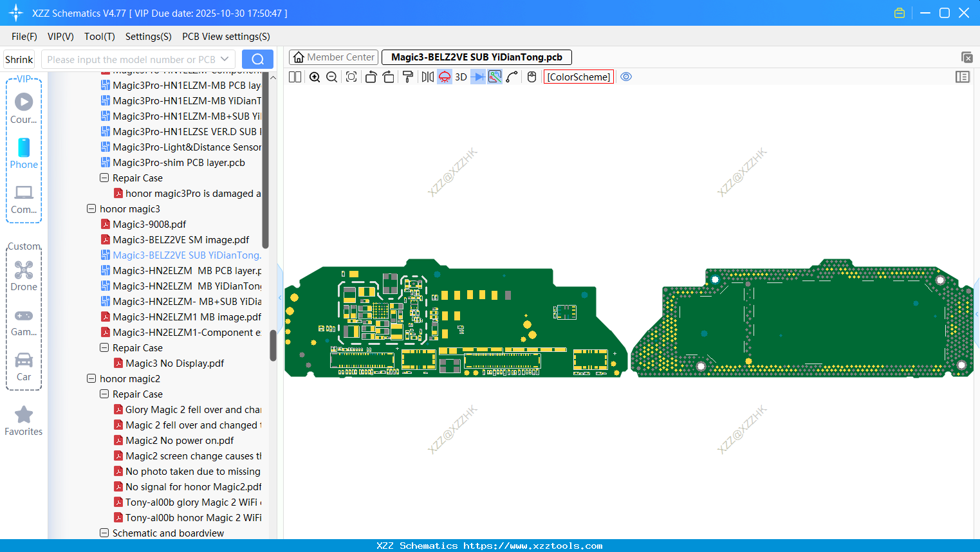Open the model search dropdown arrow
This screenshot has height=552, width=980.
[x=225, y=59]
